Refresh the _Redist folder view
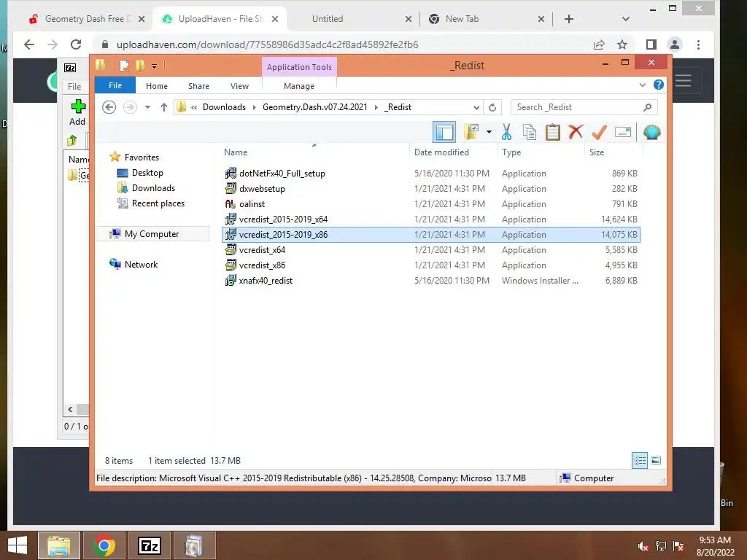The image size is (747, 560). (x=492, y=107)
